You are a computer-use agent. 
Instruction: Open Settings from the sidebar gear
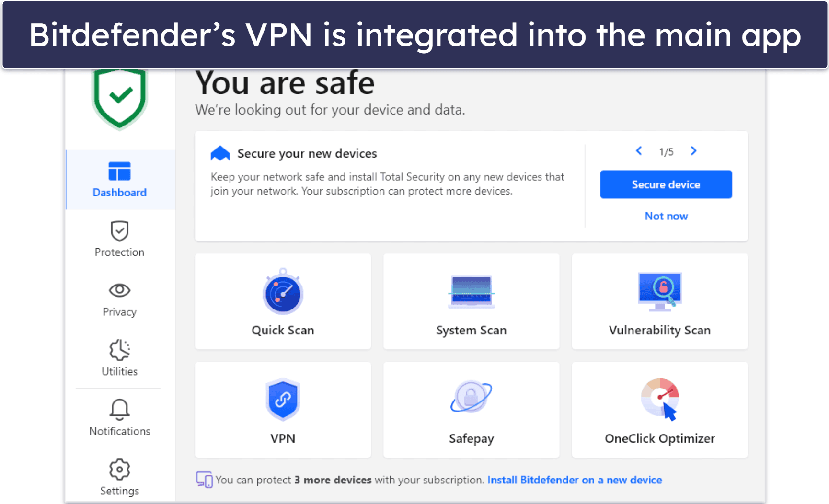click(x=120, y=477)
